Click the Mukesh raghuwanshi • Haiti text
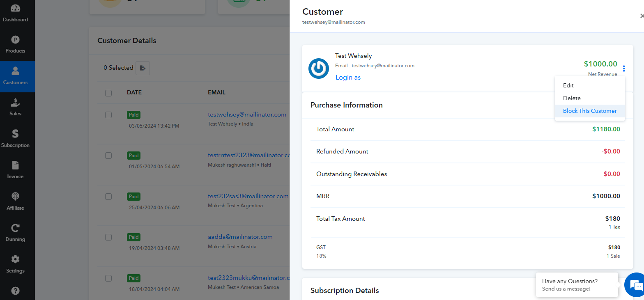The height and width of the screenshot is (300, 644). pyautogui.click(x=239, y=165)
